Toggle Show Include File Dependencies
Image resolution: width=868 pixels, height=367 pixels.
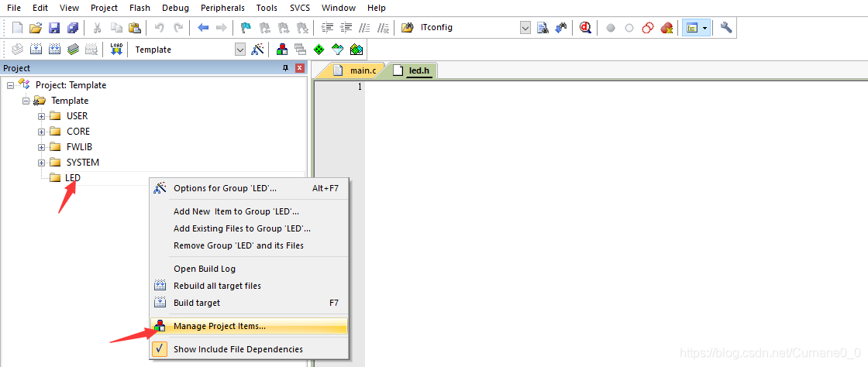tap(249, 349)
